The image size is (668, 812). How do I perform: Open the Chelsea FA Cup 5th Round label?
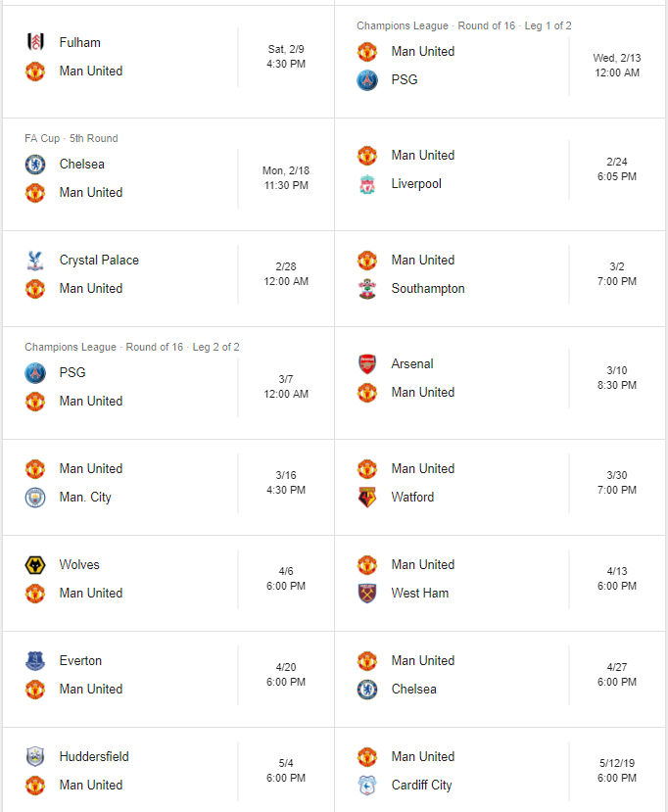click(71, 138)
